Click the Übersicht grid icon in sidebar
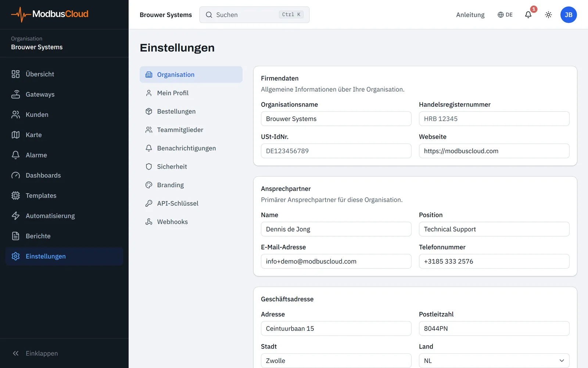The height and width of the screenshot is (368, 588). (x=15, y=74)
